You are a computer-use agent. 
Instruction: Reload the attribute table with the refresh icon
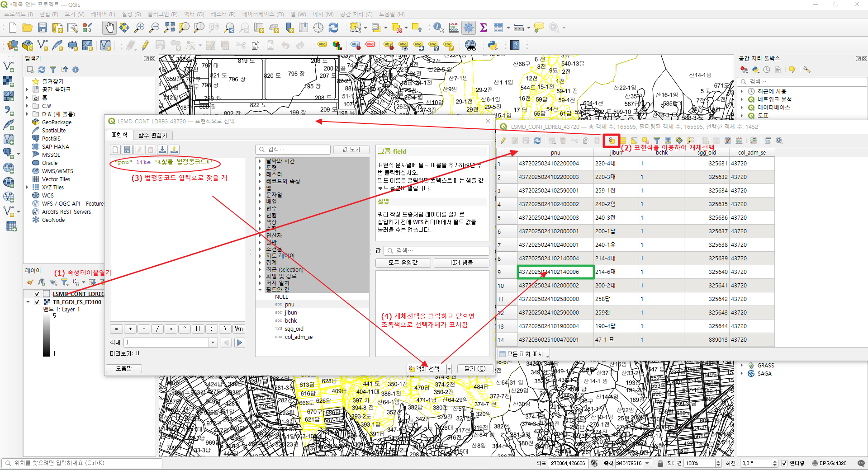pos(537,141)
